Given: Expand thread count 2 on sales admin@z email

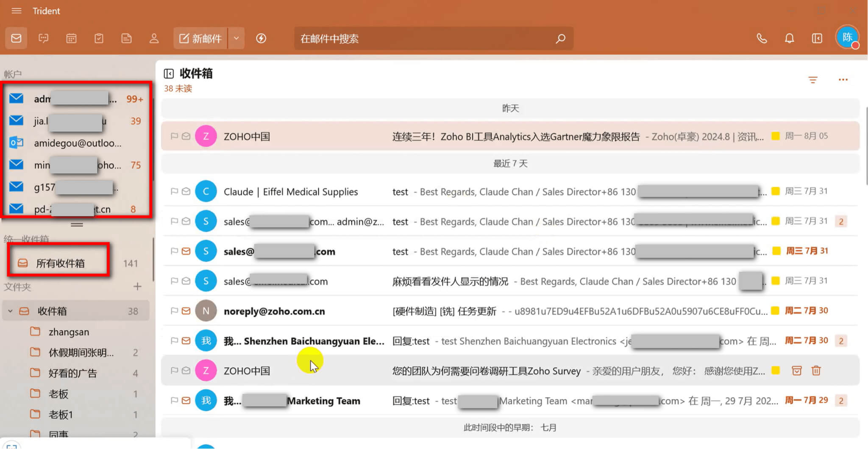Looking at the screenshot, I should click(x=841, y=221).
